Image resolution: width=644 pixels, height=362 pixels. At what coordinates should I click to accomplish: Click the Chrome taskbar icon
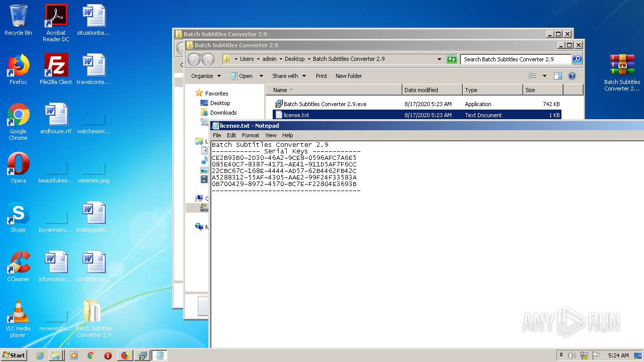coord(91,355)
